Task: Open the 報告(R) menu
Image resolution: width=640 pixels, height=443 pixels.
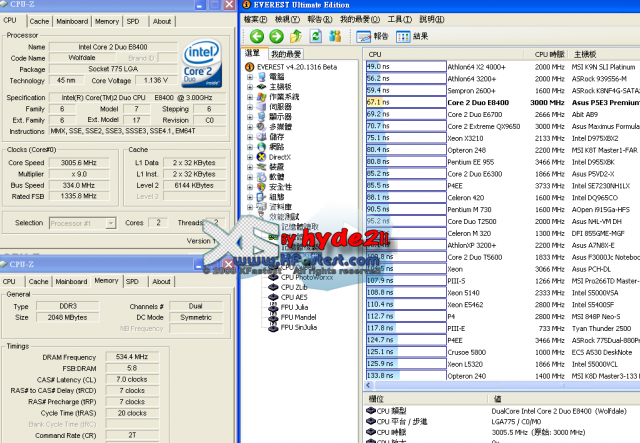Action: [320, 19]
